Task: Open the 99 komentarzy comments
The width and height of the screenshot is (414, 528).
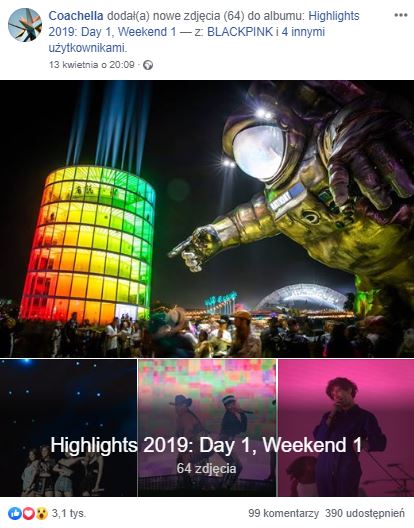Action: point(283,514)
